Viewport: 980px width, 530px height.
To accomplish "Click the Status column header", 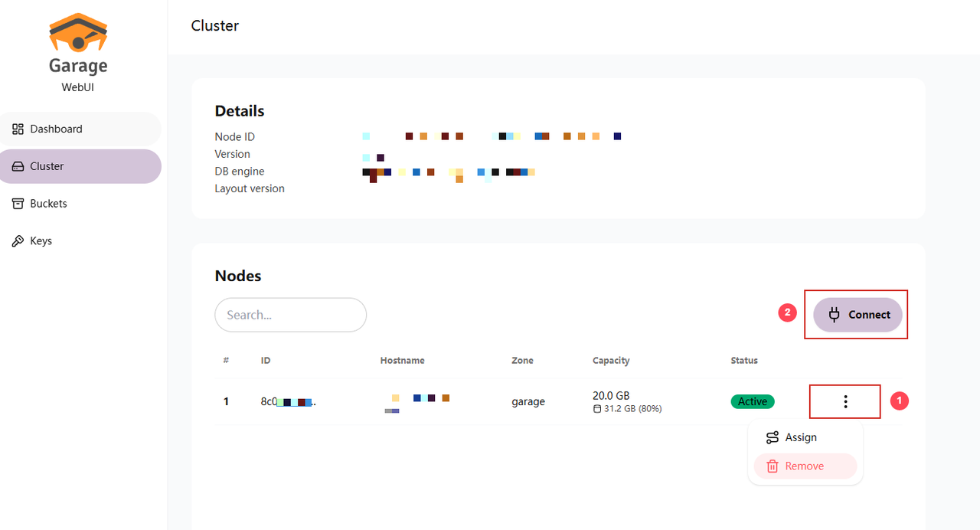I will 744,360.
